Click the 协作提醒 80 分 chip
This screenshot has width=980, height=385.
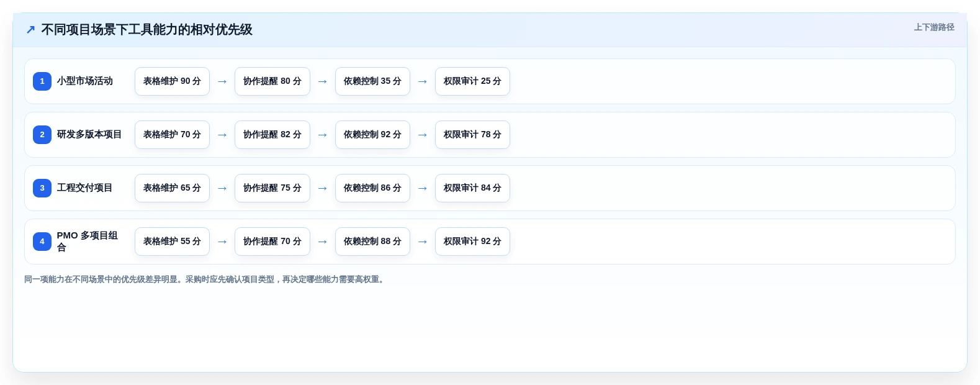tap(272, 81)
